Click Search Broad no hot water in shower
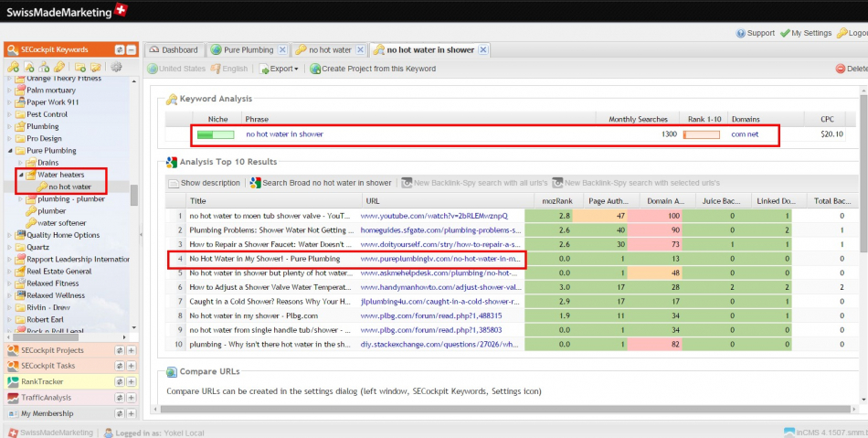 (320, 183)
